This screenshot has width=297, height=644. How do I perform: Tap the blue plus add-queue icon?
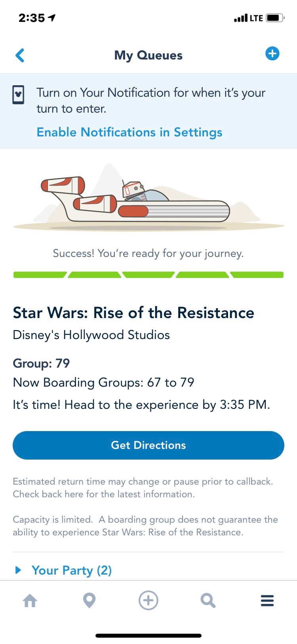point(272,54)
